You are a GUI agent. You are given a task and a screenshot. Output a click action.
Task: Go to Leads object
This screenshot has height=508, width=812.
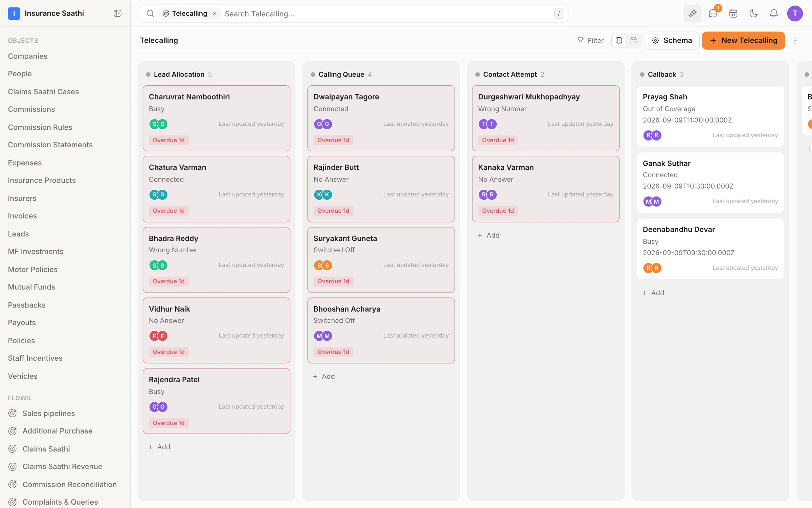18,234
